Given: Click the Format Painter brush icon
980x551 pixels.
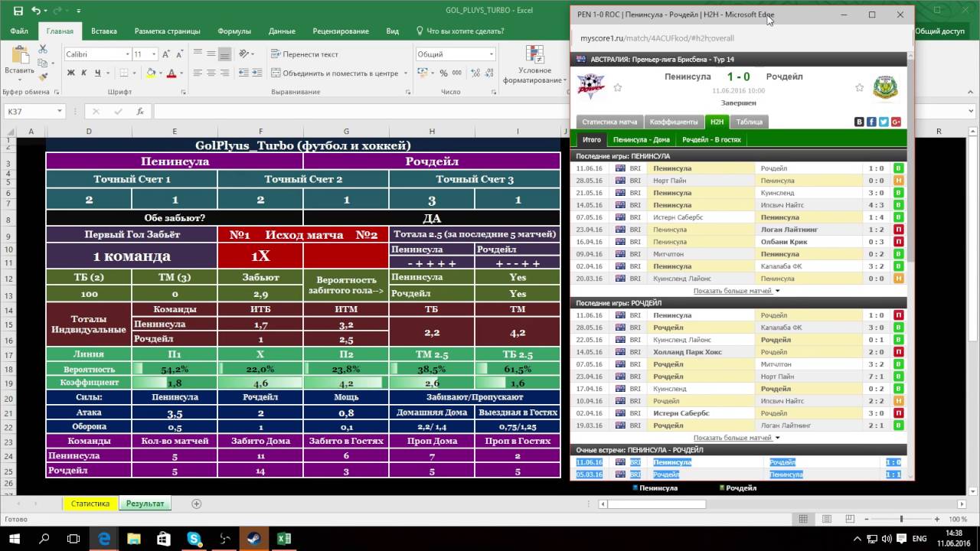Looking at the screenshot, I should tap(43, 77).
